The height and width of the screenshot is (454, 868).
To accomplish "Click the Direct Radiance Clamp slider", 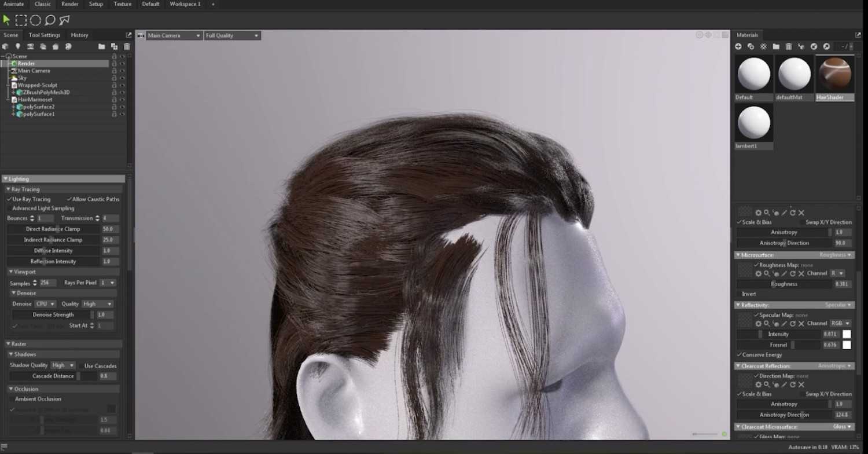I will pyautogui.click(x=53, y=229).
